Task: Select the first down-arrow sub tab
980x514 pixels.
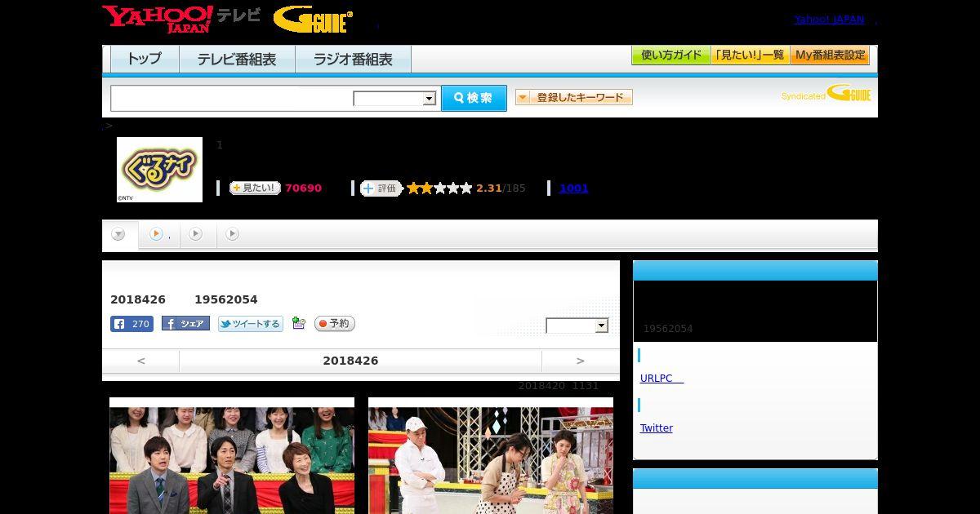Action: pyautogui.click(x=119, y=235)
